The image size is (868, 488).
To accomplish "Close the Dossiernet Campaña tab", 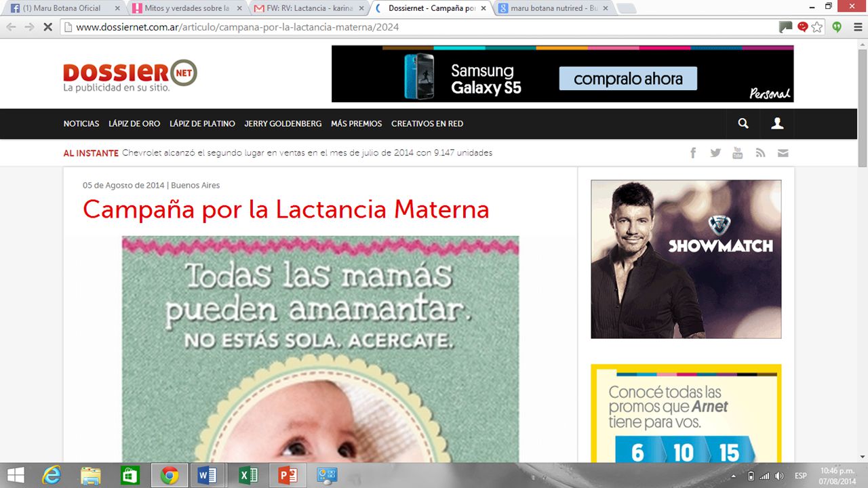I will (x=484, y=9).
